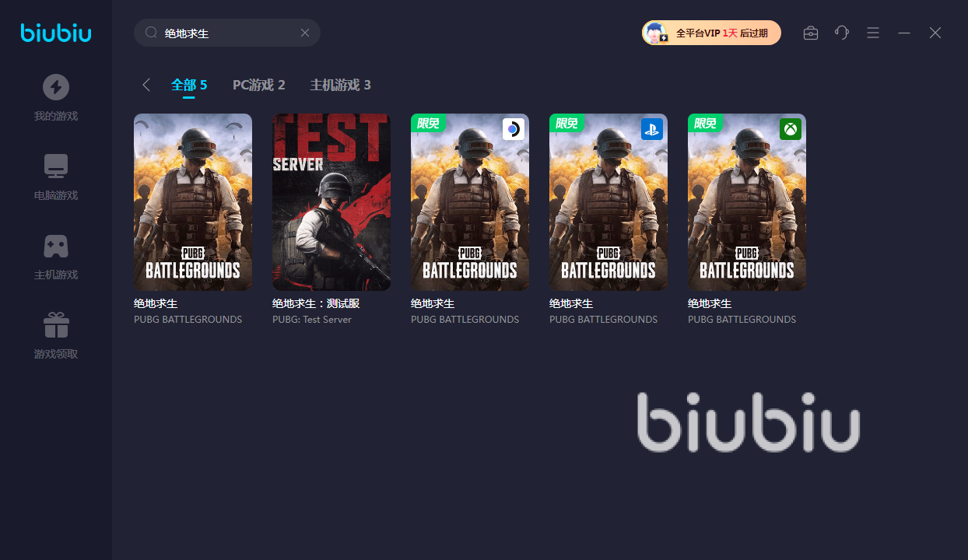Click the VIP expiry banner button
Viewport: 968px width, 560px height.
711,33
